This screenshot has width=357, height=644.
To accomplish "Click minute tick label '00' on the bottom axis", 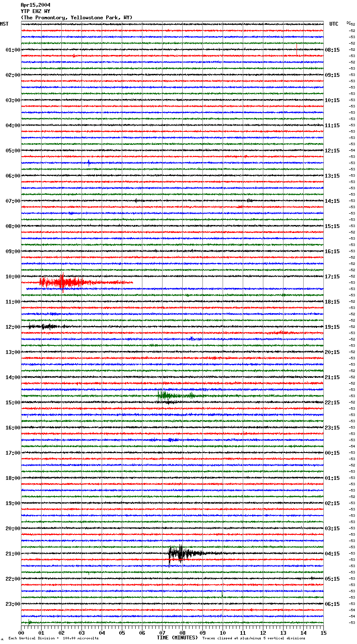I will click(21, 633).
